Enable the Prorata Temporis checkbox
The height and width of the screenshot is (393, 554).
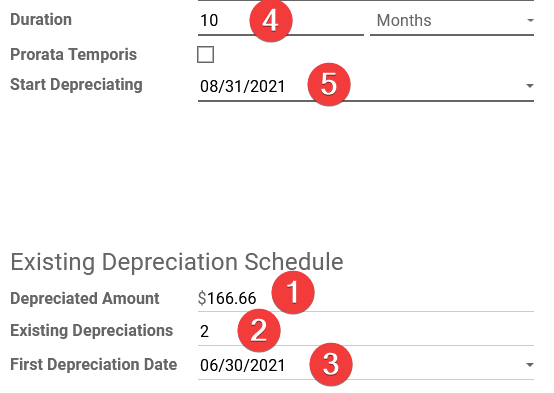[206, 55]
